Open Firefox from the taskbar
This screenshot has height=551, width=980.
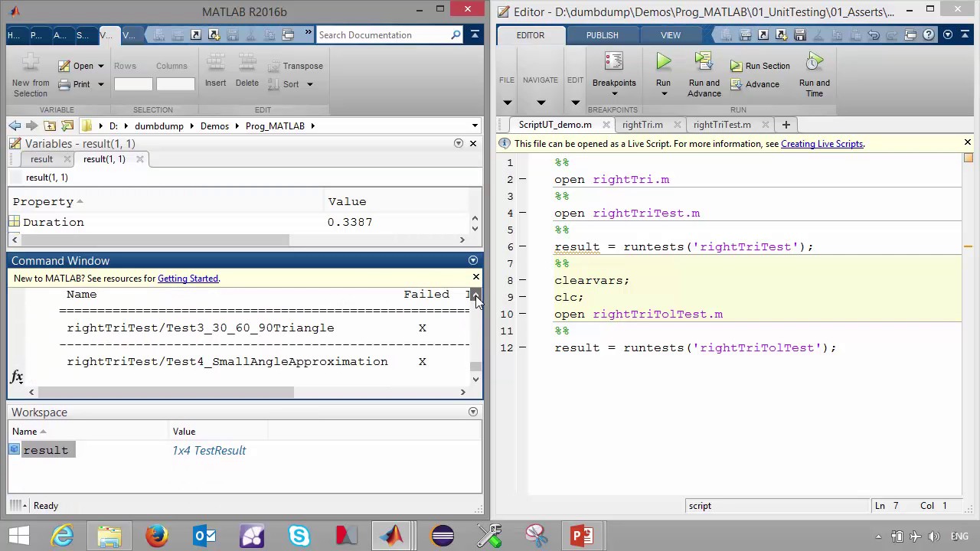[156, 536]
